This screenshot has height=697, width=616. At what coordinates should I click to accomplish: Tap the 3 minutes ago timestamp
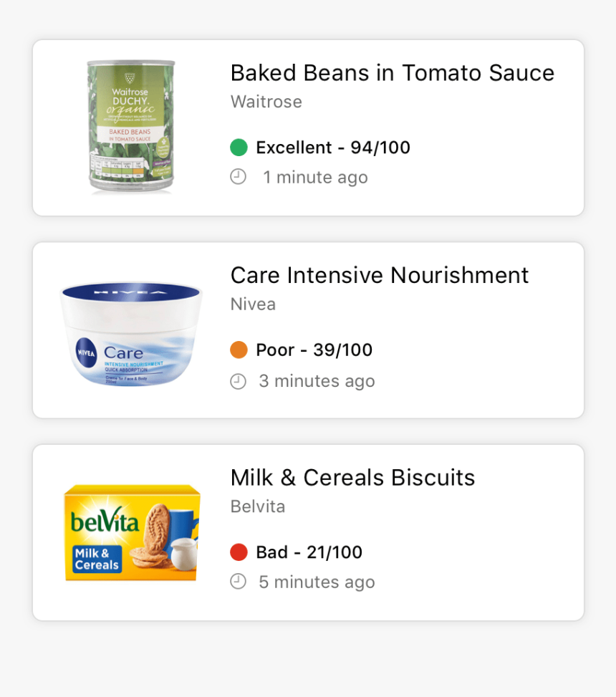(x=317, y=381)
